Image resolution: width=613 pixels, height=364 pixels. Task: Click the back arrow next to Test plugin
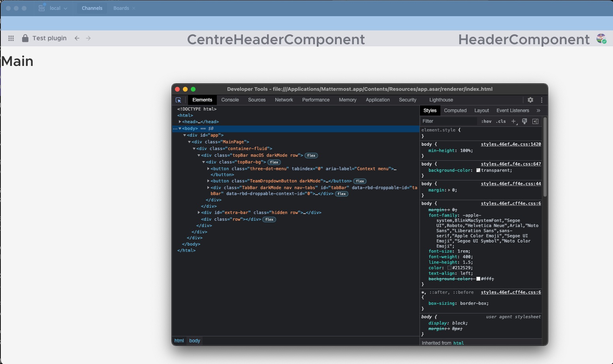(77, 38)
